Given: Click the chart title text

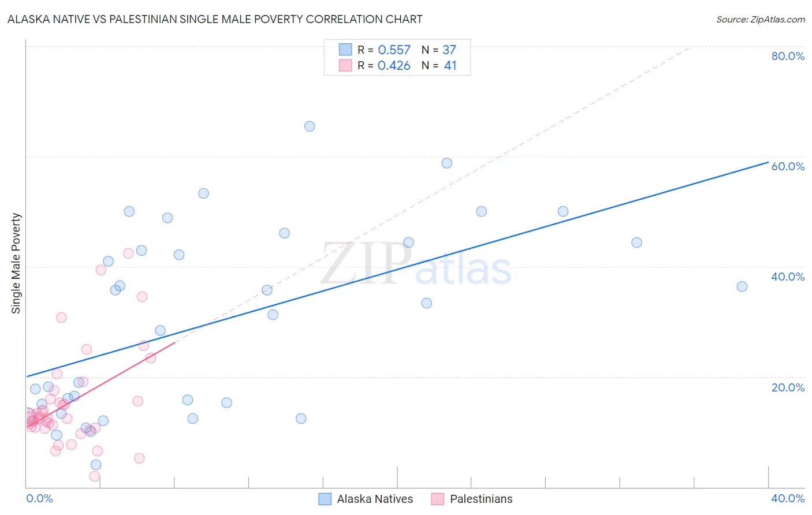Looking at the screenshot, I should click(215, 19).
